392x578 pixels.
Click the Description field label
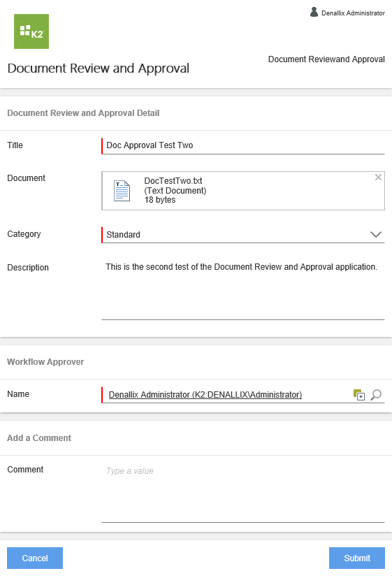tap(28, 267)
